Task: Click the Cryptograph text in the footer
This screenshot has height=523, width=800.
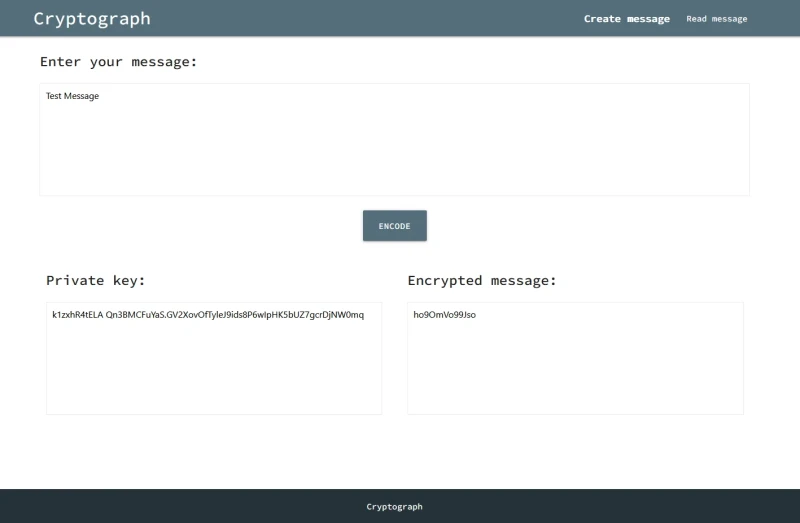Action: (394, 507)
